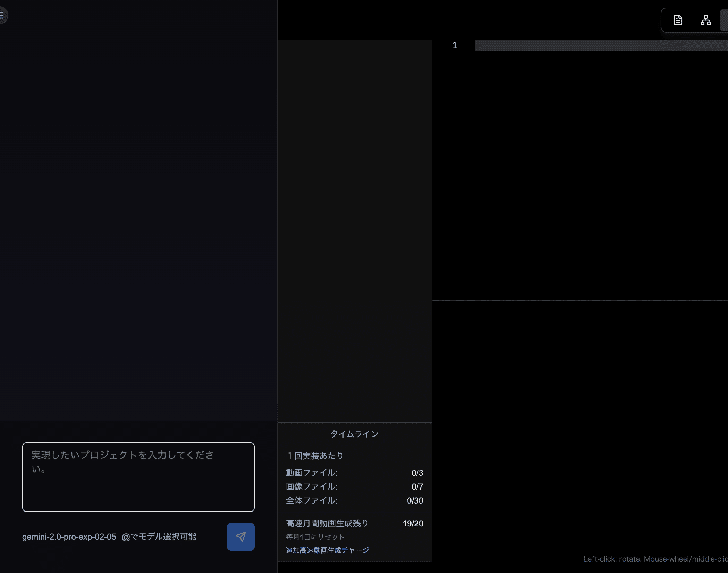
Task: Click the @でモデル選択可能 hint text
Action: (x=159, y=537)
